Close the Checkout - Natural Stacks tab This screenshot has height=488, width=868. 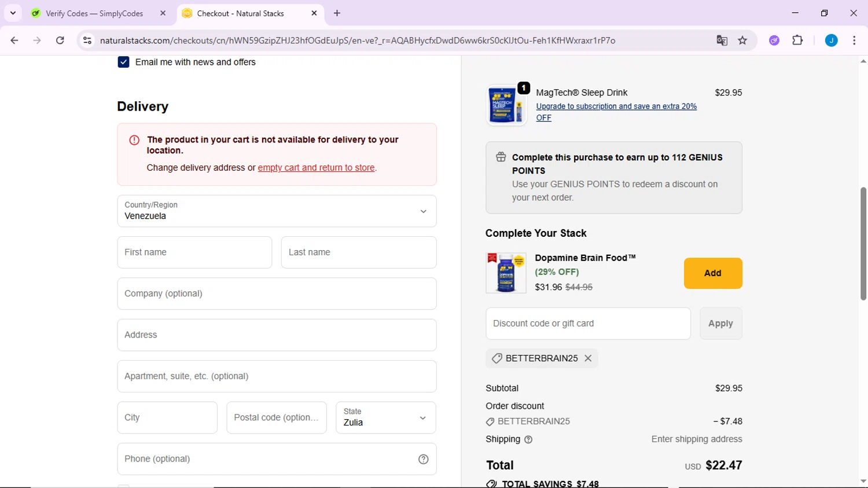(314, 13)
